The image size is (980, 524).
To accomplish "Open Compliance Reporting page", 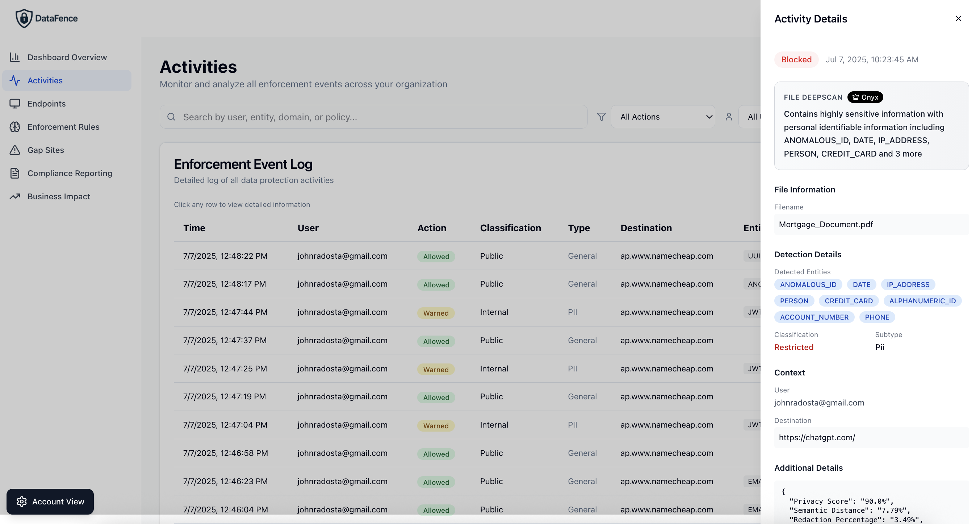I will (x=67, y=173).
